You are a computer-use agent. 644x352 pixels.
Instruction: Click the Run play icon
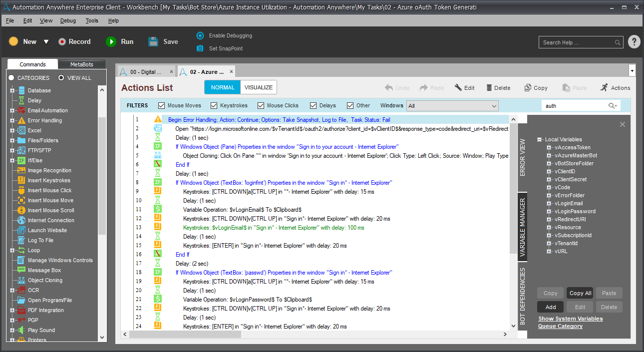pyautogui.click(x=111, y=42)
